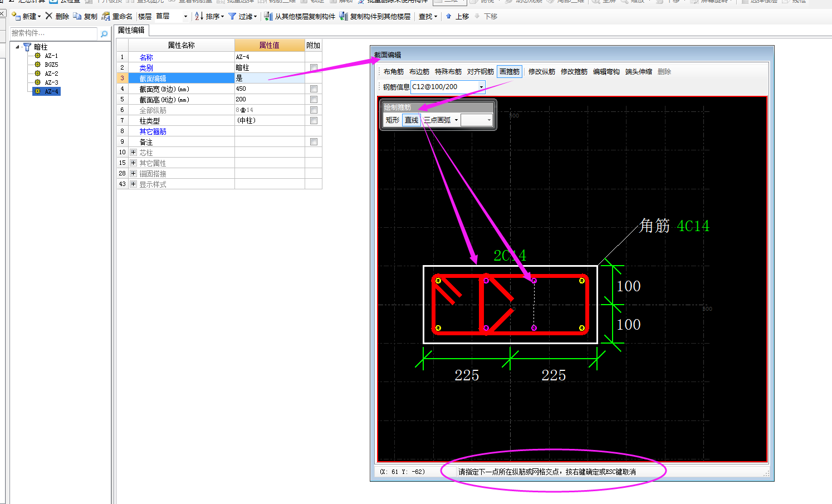The width and height of the screenshot is (832, 504).
Task: Click the 复制 copy icon
Action: [77, 16]
